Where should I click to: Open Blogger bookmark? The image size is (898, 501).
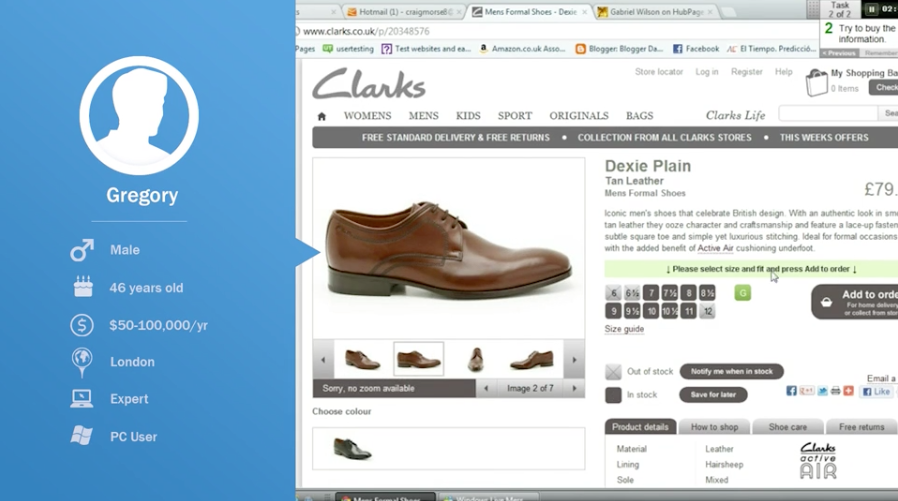click(619, 49)
